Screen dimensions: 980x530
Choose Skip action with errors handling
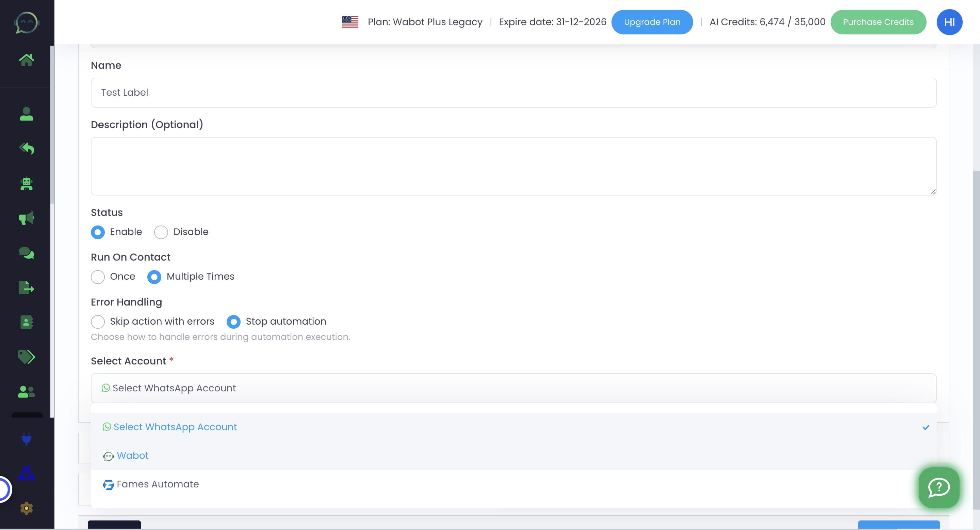coord(98,322)
